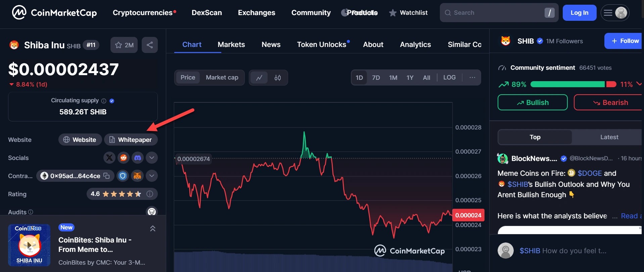Click the share icon next to Shiba Inu

click(150, 45)
